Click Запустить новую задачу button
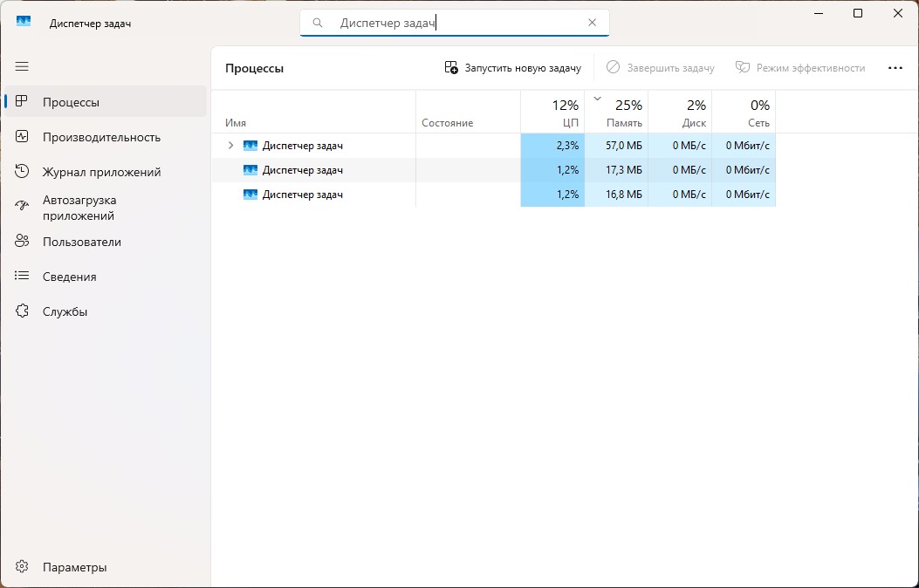The image size is (919, 588). click(x=513, y=68)
